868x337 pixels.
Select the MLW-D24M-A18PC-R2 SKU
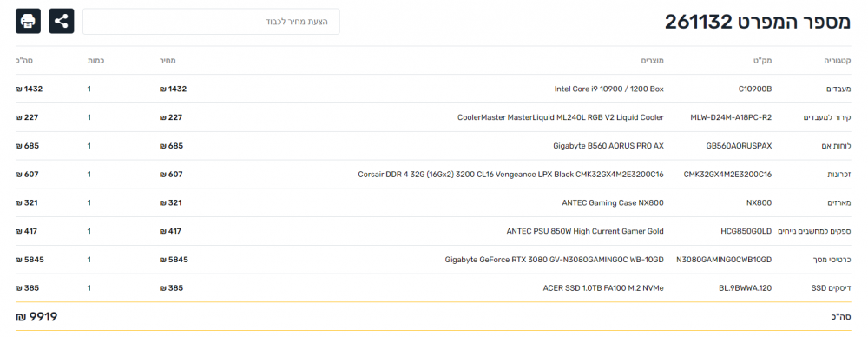731,117
